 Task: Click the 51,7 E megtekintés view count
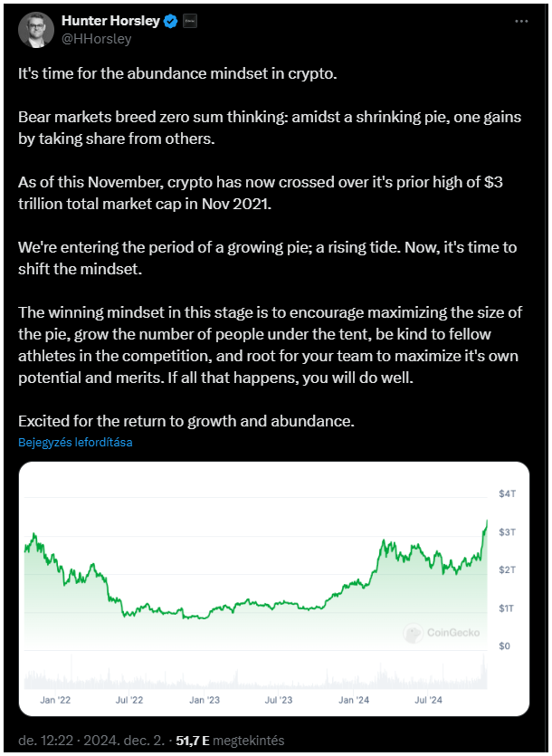point(230,741)
